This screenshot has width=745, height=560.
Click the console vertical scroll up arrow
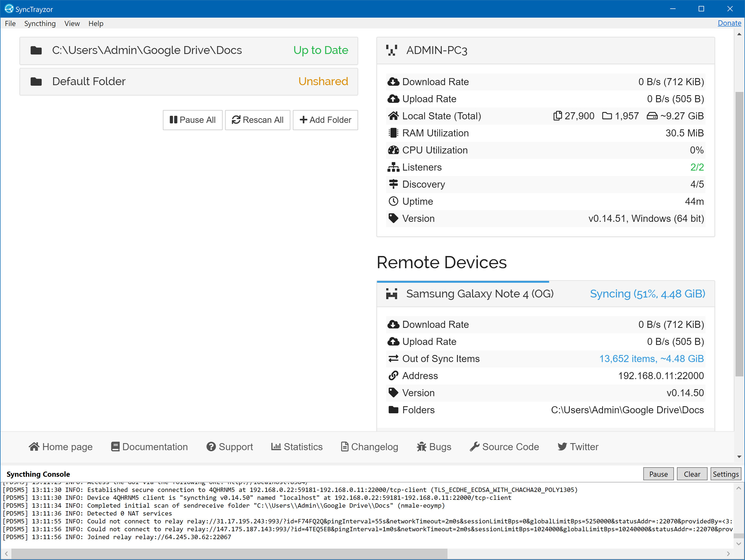tap(738, 488)
